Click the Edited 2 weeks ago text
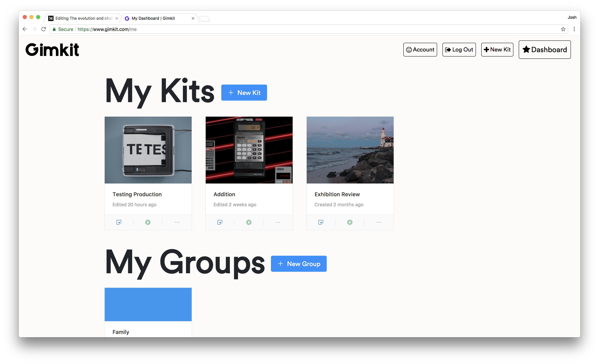599x364 pixels. [x=235, y=205]
